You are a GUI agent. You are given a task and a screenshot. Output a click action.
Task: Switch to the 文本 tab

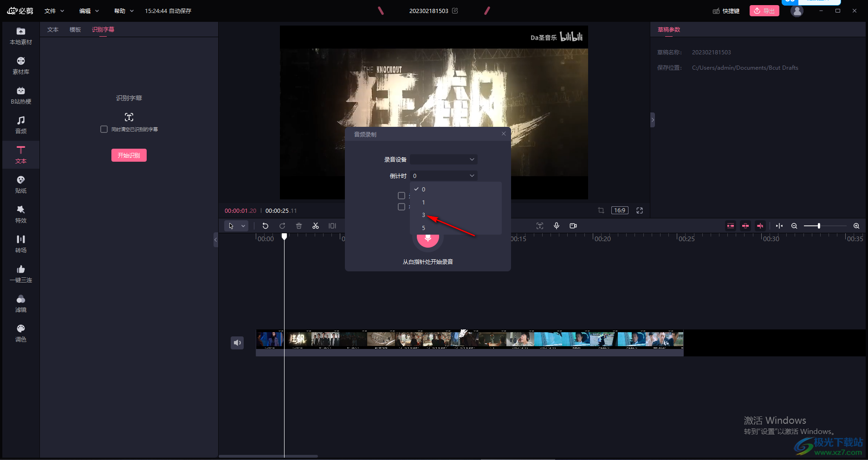53,29
